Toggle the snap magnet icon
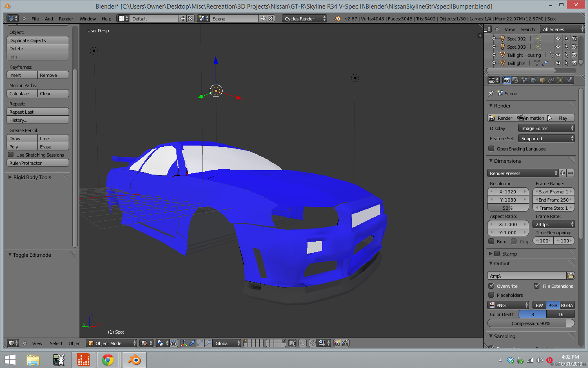This screenshot has width=588, height=368. [312, 343]
